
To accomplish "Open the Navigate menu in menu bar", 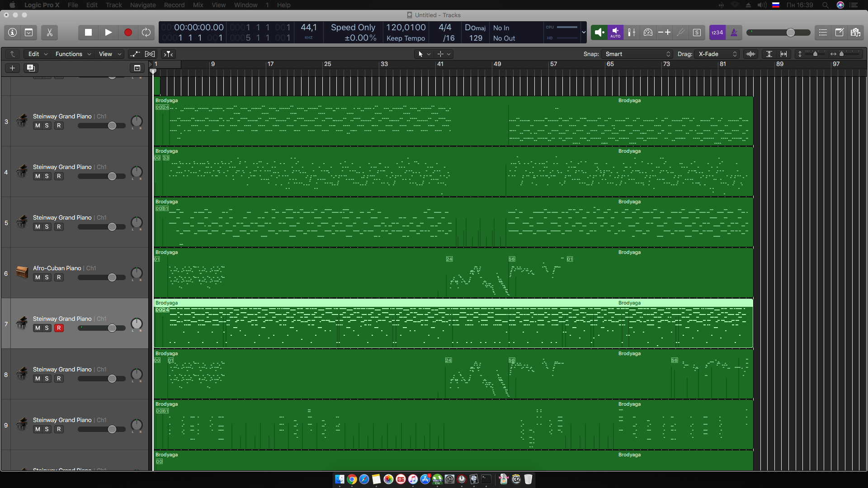I will 143,5.
